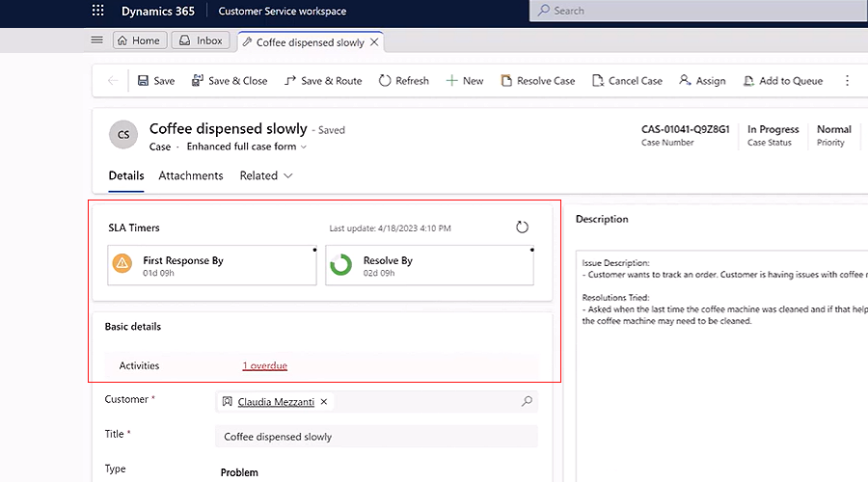Click the Title input field
This screenshot has width=868, height=482.
[x=376, y=437]
